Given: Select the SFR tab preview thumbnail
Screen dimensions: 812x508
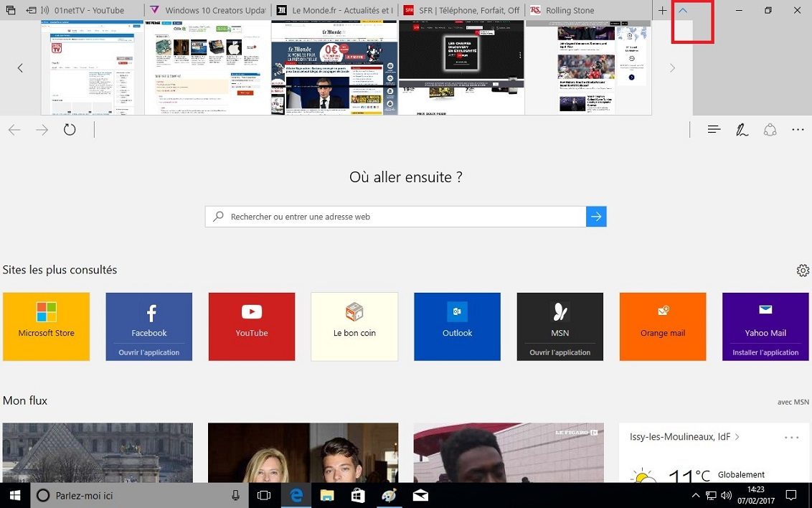Looking at the screenshot, I should 461,67.
